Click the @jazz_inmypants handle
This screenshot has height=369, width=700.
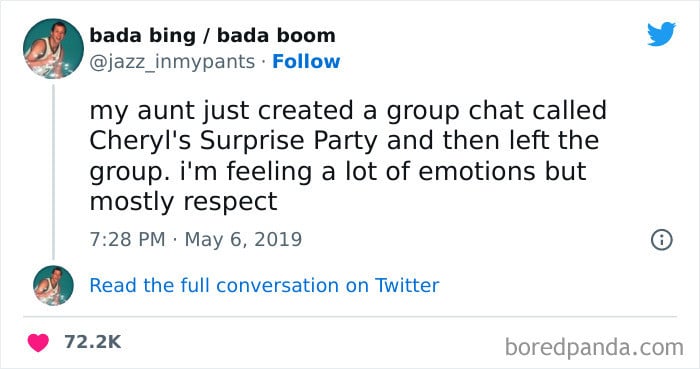pyautogui.click(x=172, y=62)
